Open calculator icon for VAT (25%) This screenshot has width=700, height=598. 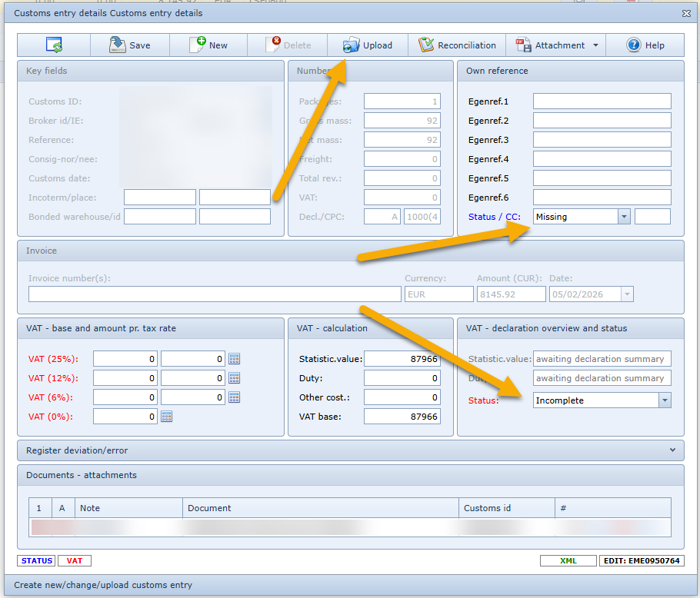(235, 359)
